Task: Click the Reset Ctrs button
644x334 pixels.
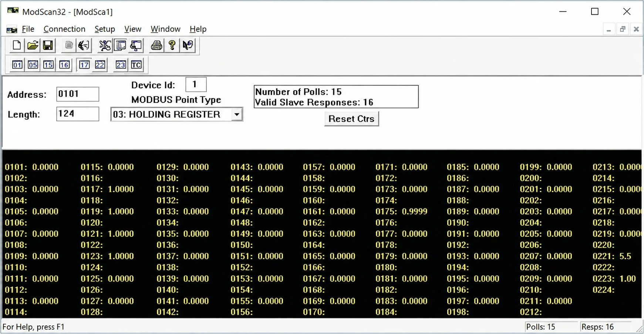Action: [351, 119]
